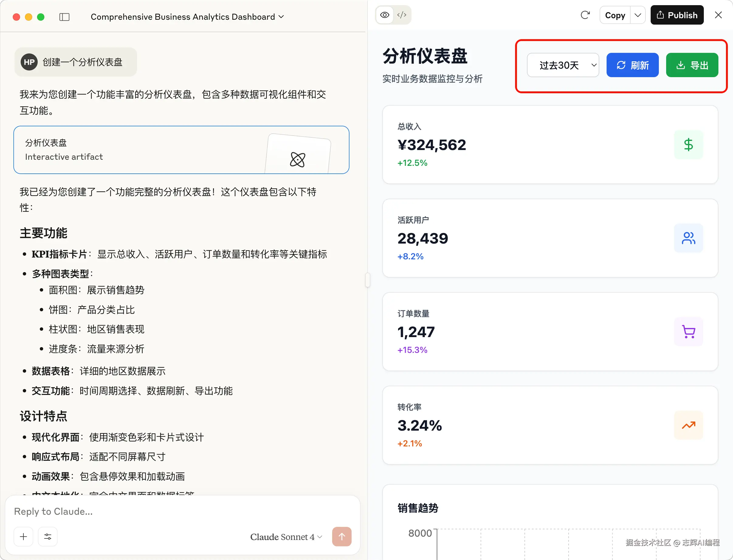Viewport: 733px width, 560px height.
Task: Switch to preview eye view
Action: pyautogui.click(x=384, y=15)
